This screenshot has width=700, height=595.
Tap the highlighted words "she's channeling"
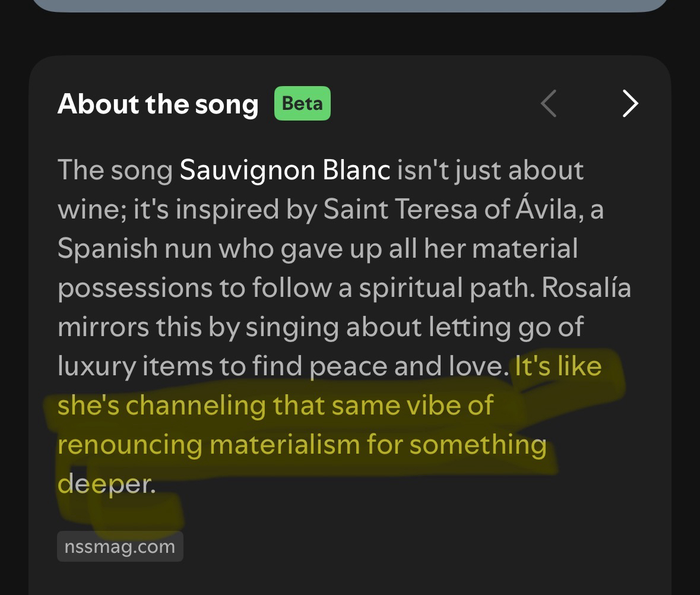tap(161, 406)
